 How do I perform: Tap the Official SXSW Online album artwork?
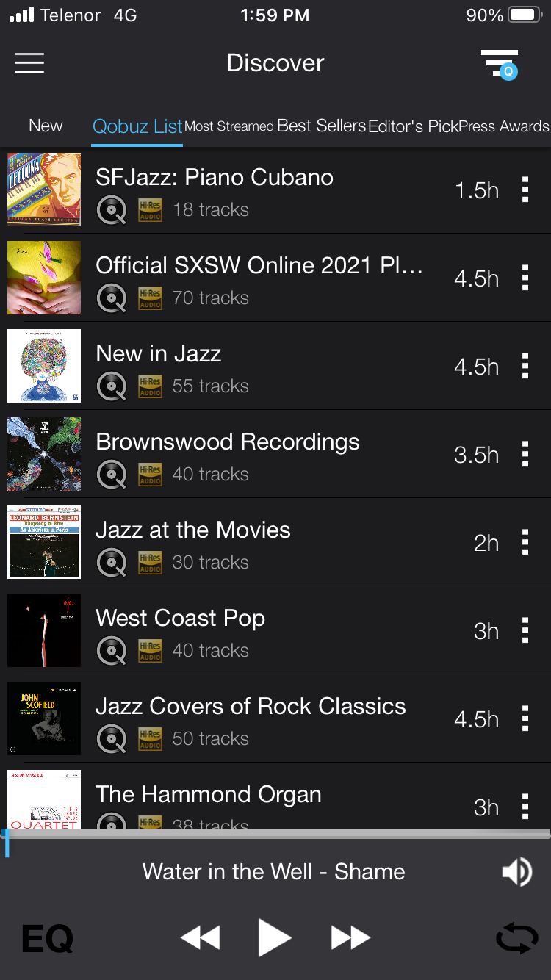pos(44,278)
